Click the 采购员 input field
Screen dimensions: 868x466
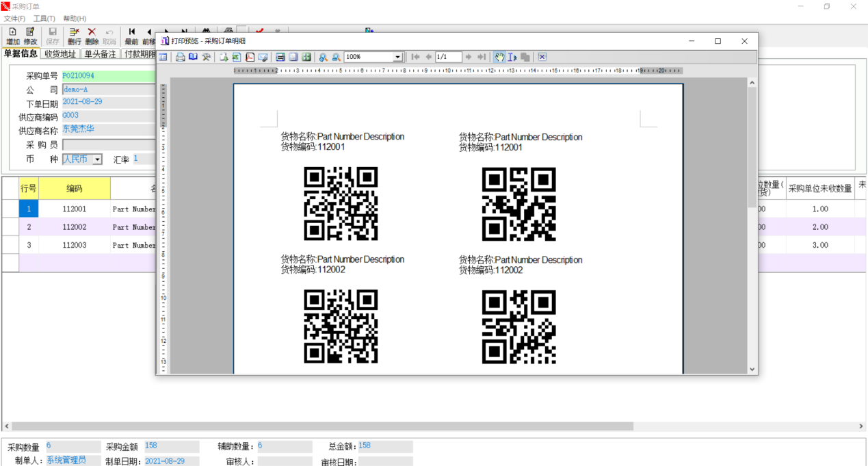point(109,144)
